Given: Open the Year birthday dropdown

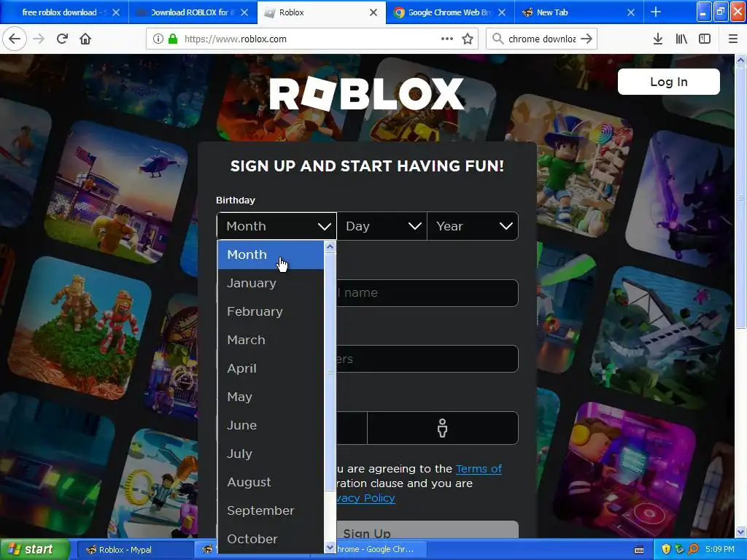Looking at the screenshot, I should click(x=473, y=226).
